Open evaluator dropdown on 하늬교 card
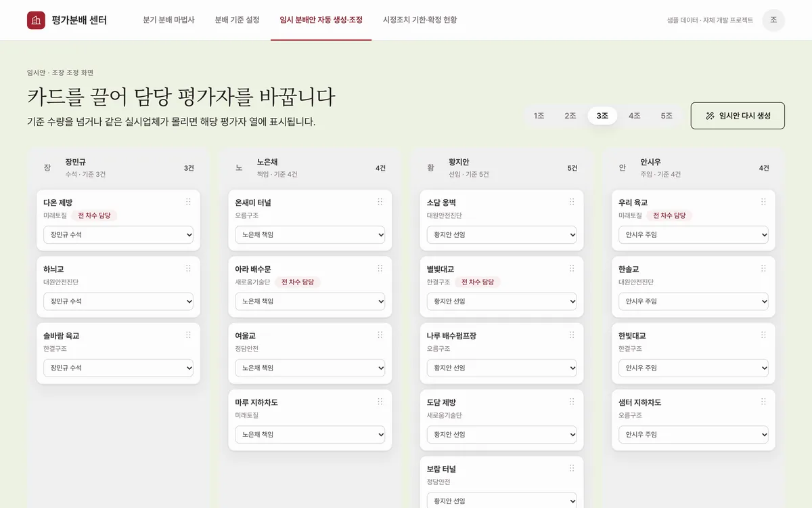 [x=118, y=301]
